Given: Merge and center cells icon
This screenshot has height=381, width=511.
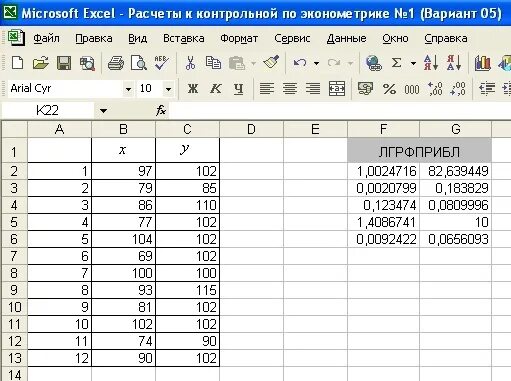Looking at the screenshot, I should (x=337, y=89).
